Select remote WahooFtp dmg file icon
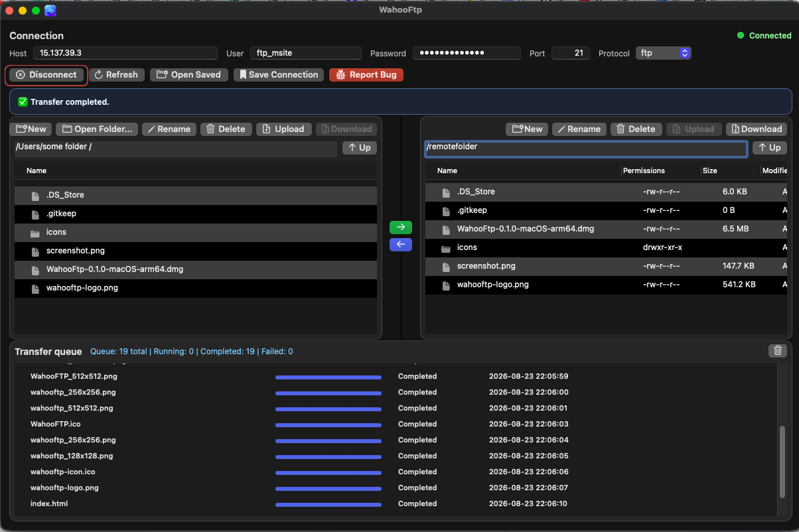Image resolution: width=799 pixels, height=532 pixels. [x=446, y=229]
